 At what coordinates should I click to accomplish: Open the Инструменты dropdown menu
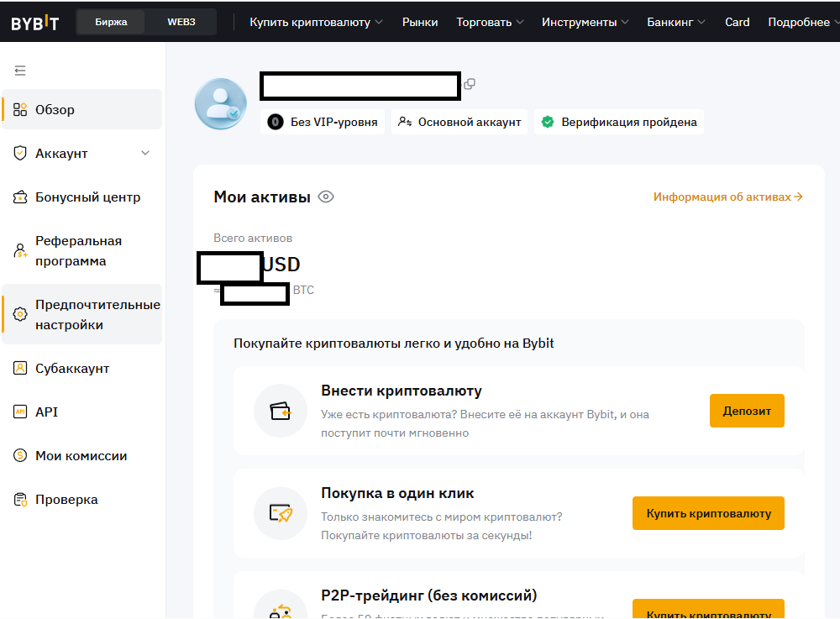point(585,23)
